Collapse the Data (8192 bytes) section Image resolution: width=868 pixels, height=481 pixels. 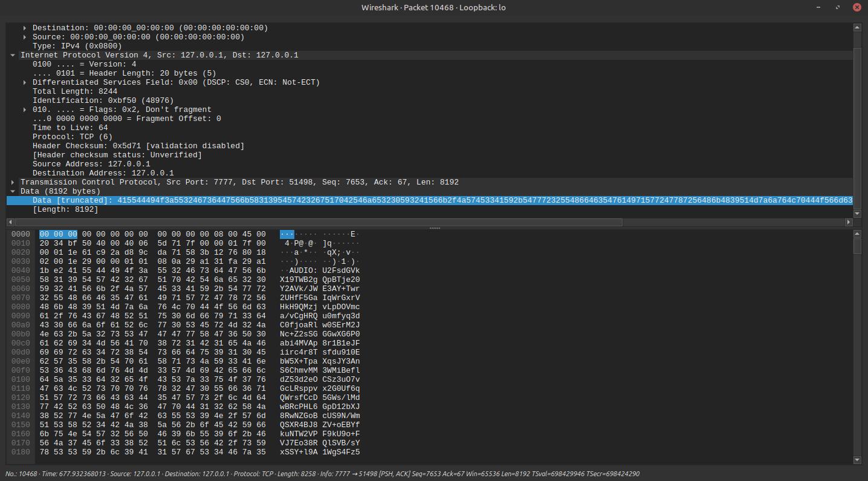click(x=13, y=191)
